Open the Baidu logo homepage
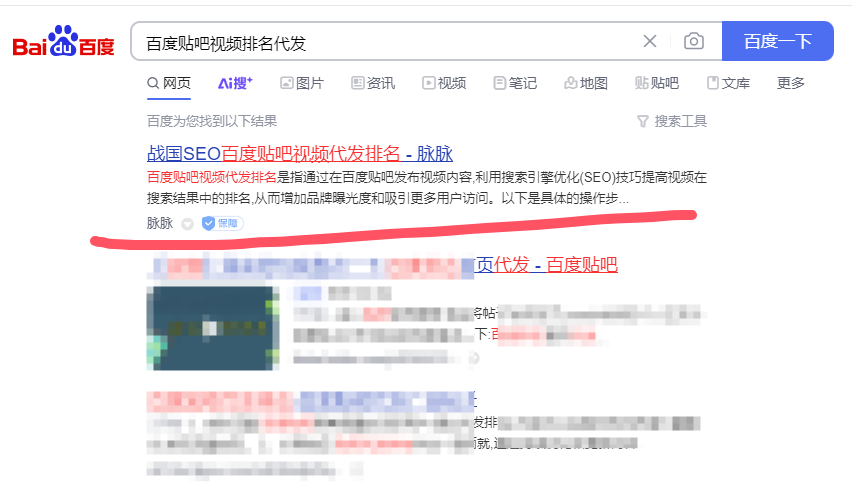 click(x=63, y=42)
